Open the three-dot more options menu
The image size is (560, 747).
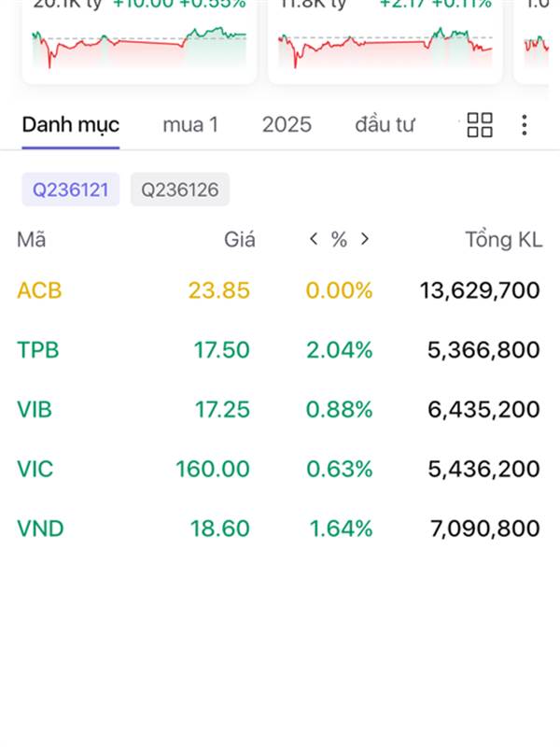tap(525, 125)
